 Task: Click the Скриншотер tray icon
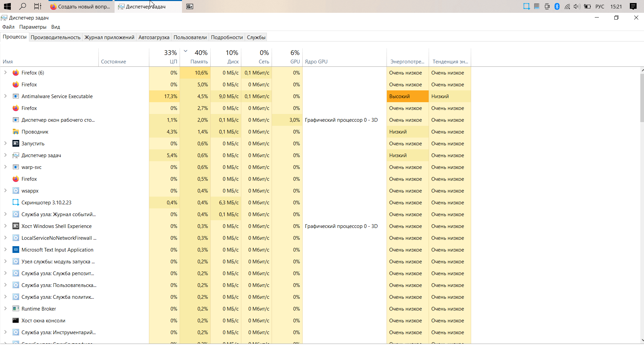526,6
